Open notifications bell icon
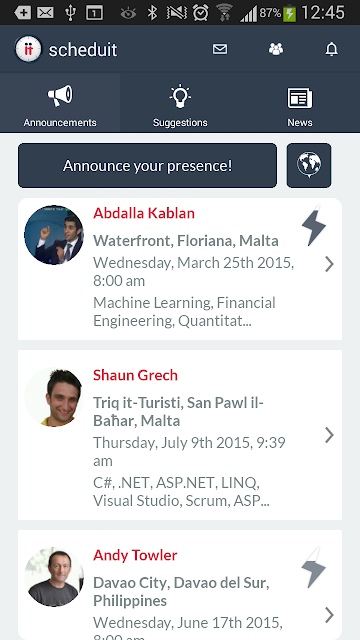The height and width of the screenshot is (640, 360). [x=331, y=49]
